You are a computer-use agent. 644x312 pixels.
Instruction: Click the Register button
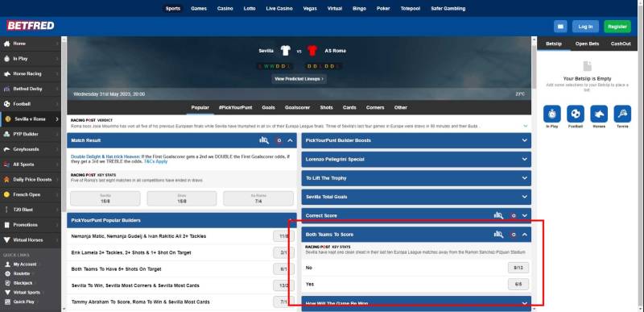(x=617, y=27)
